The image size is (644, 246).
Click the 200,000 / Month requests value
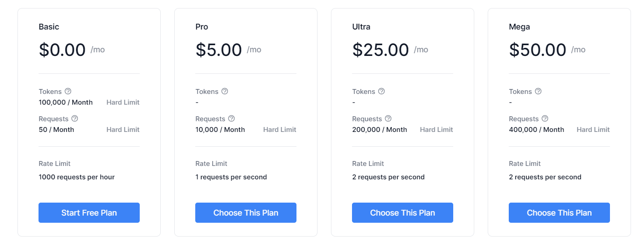(380, 130)
